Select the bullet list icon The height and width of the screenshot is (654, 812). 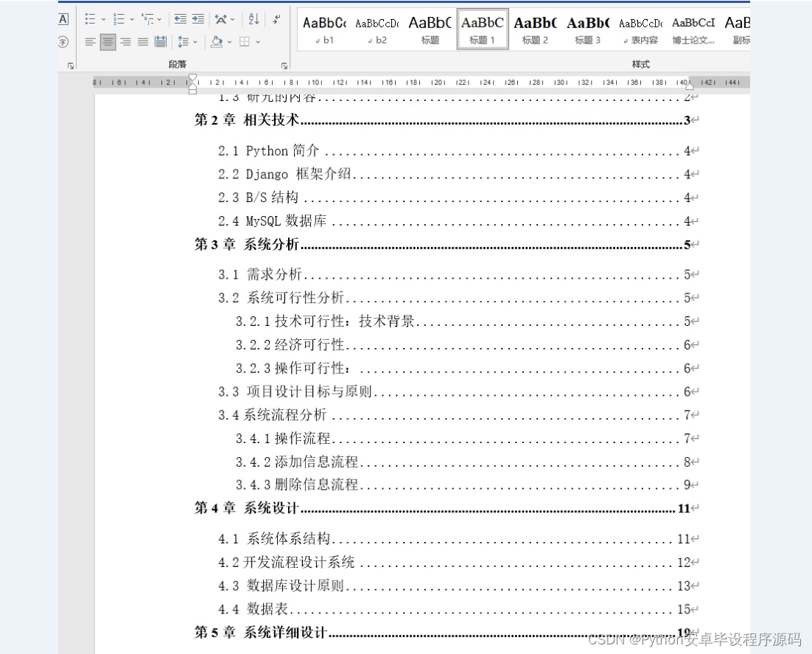[91, 19]
